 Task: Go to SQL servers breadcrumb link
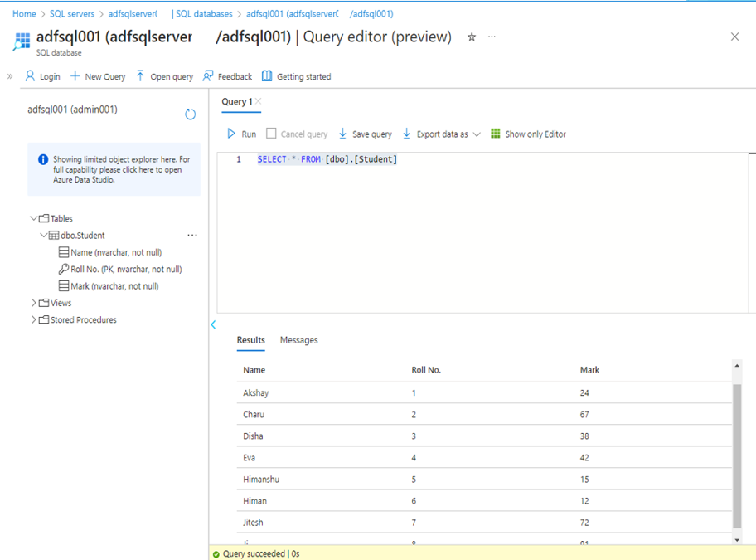(73, 14)
